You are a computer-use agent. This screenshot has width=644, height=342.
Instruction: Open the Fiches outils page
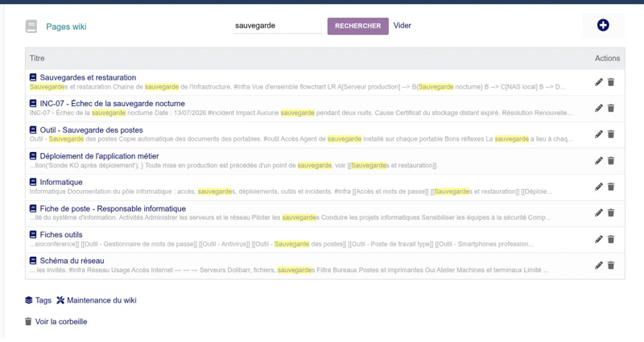(61, 234)
